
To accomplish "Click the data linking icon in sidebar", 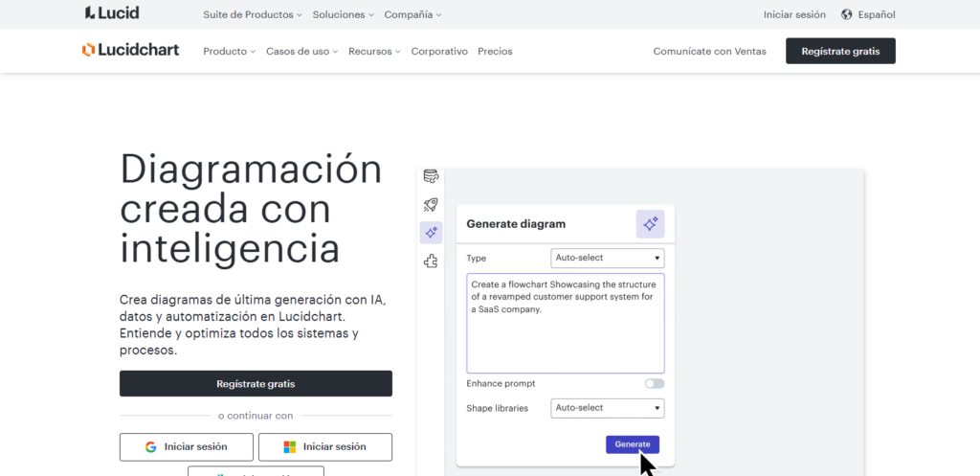I will 431,176.
